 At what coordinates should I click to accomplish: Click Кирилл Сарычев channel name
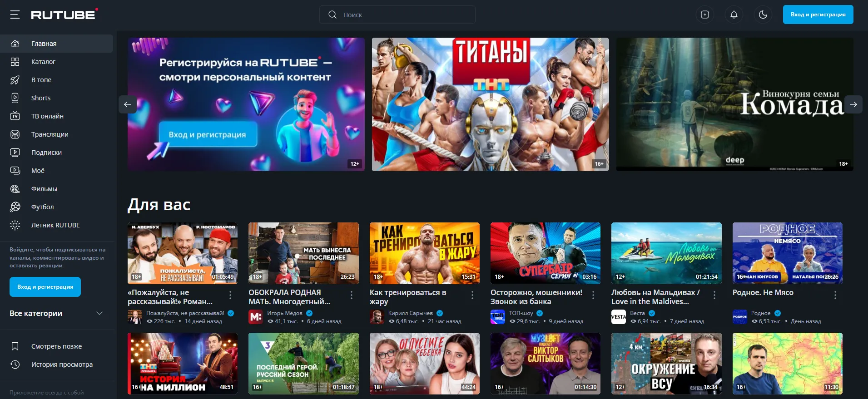[x=411, y=313]
